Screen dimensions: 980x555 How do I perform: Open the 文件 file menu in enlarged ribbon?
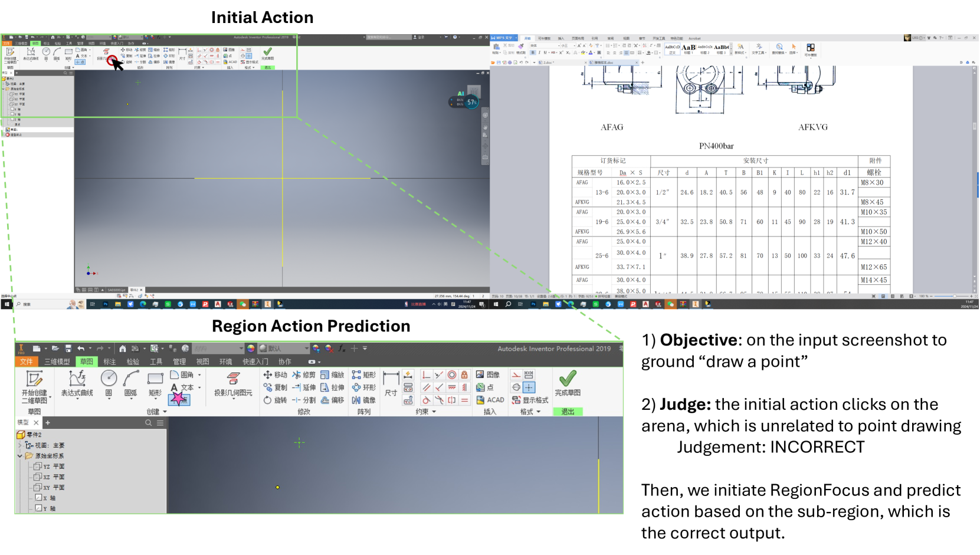coord(27,362)
